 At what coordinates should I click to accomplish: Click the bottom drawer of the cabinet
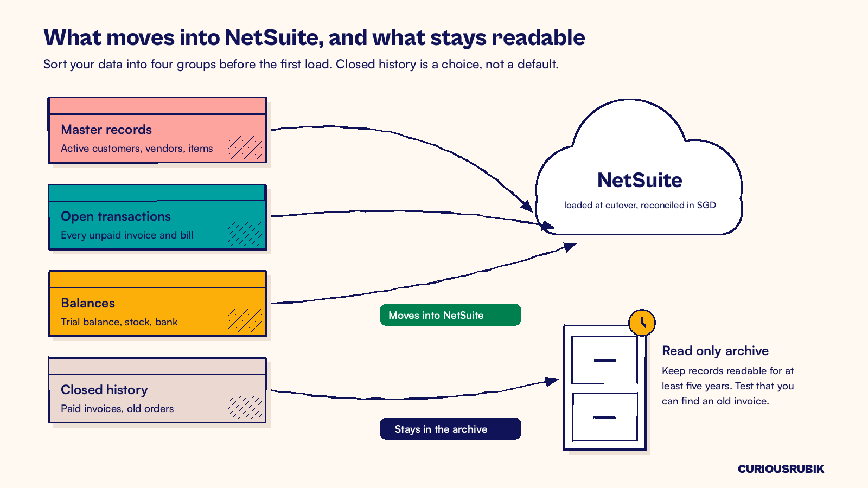(605, 417)
